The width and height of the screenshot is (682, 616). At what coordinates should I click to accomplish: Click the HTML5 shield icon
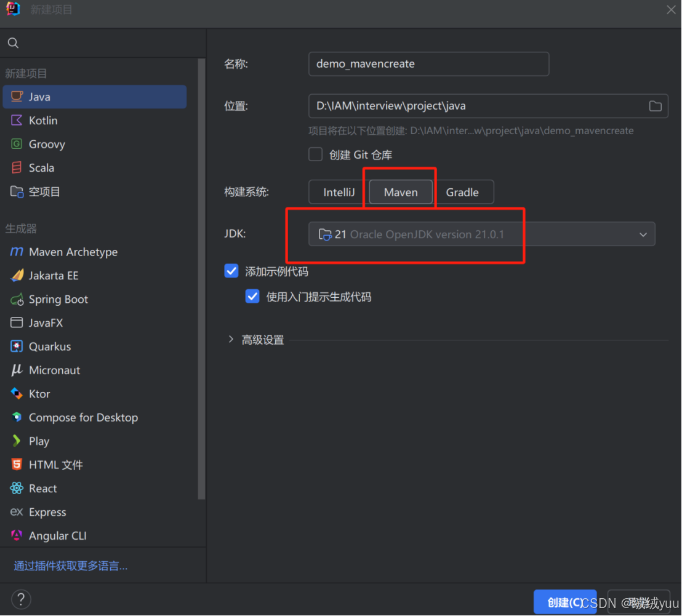(x=17, y=464)
